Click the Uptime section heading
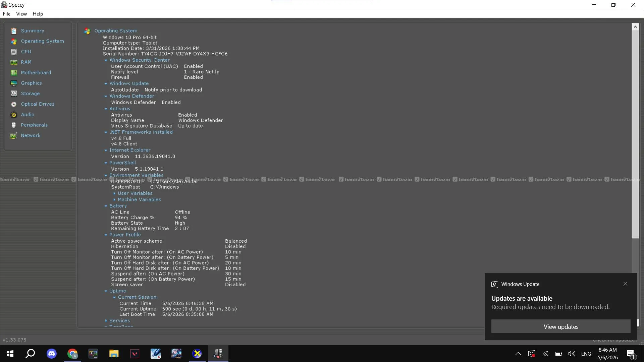This screenshot has width=644, height=362. coord(118,291)
